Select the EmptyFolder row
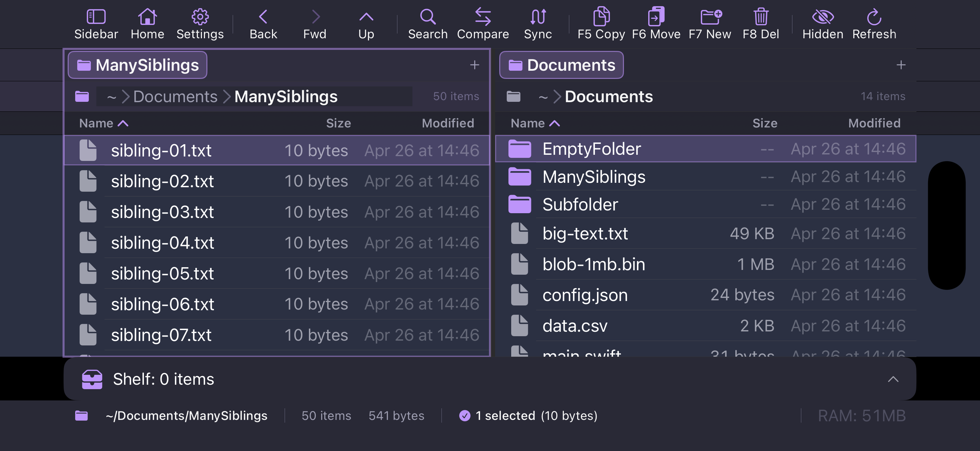Screen dimensions: 980x451 click(x=706, y=149)
